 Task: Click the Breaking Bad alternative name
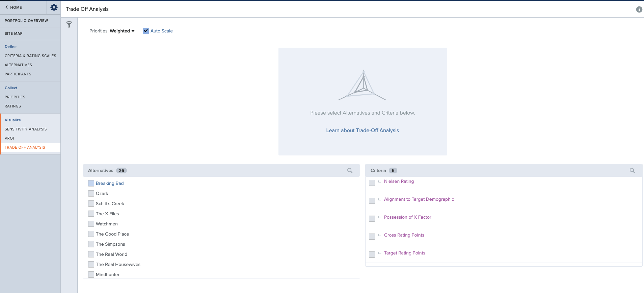pos(110,183)
